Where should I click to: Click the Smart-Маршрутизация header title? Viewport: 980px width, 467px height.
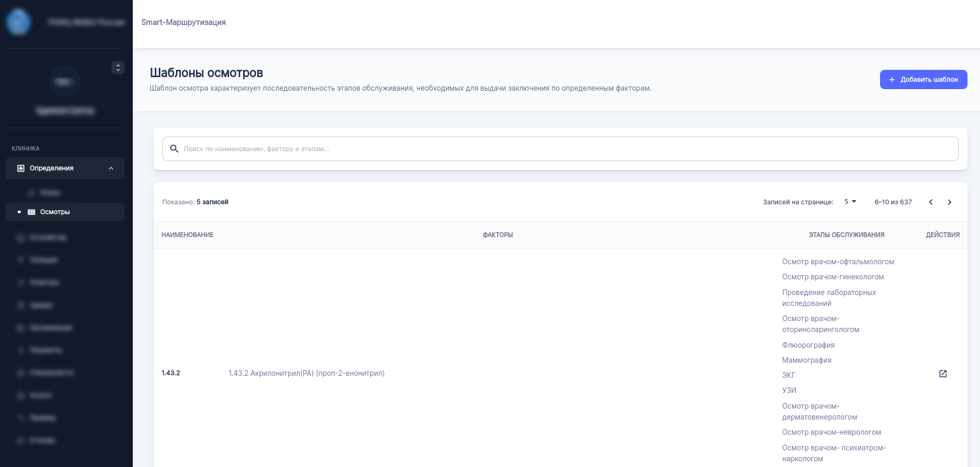[x=183, y=22]
